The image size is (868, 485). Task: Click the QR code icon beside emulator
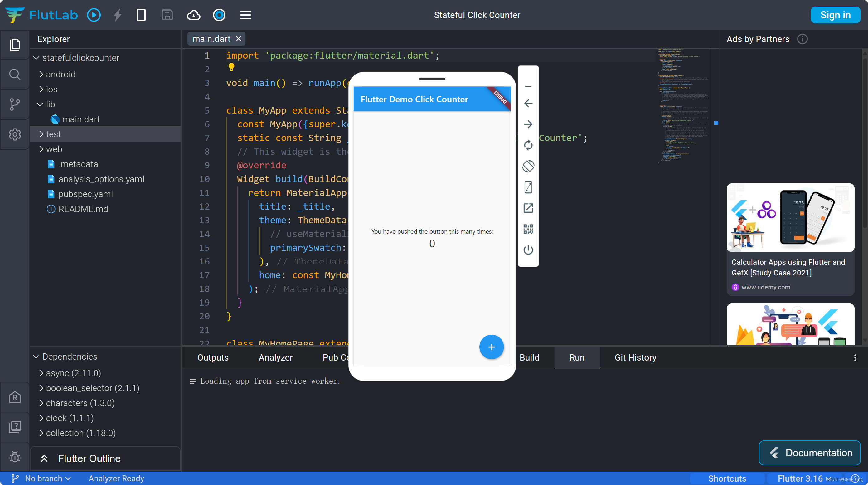coord(528,229)
